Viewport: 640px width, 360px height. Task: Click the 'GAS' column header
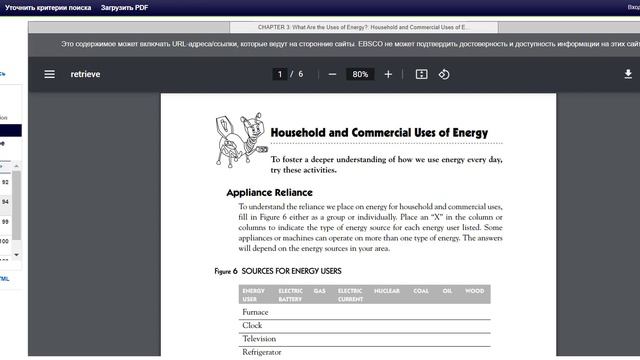coord(320,291)
